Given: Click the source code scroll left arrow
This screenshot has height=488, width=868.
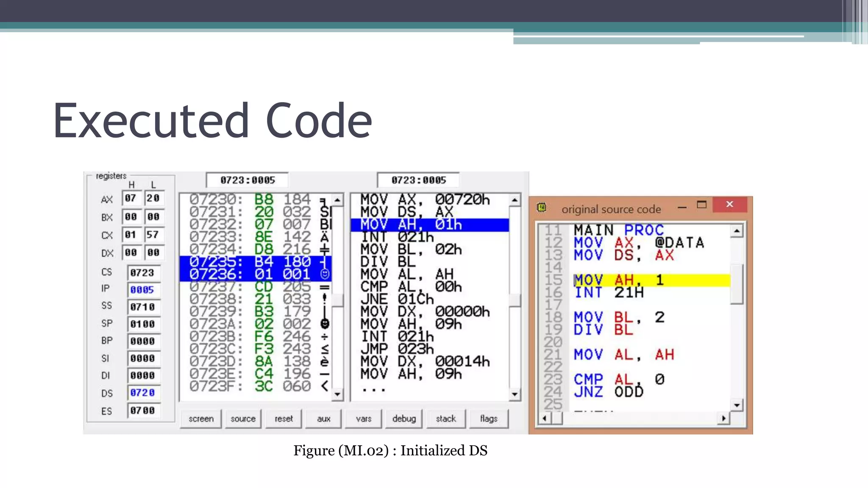Looking at the screenshot, I should (545, 419).
